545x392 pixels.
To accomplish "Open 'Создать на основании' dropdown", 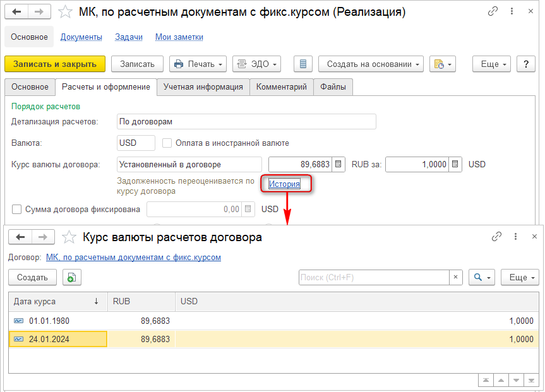I will tap(371, 64).
